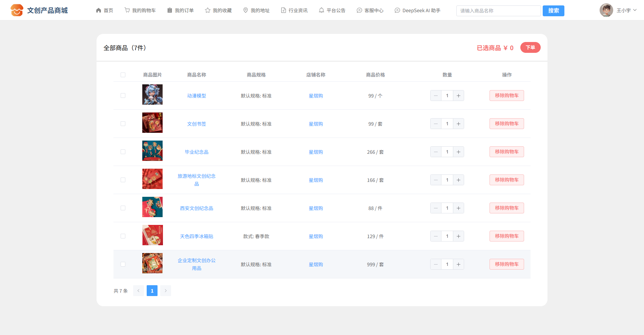This screenshot has height=335, width=644.
Task: Open the 首页 home icon link
Action: (99, 11)
